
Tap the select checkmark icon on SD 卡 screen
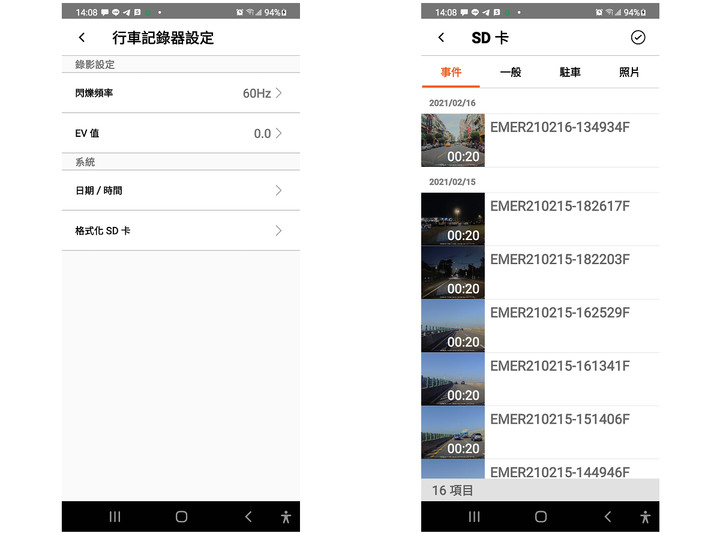click(x=638, y=38)
